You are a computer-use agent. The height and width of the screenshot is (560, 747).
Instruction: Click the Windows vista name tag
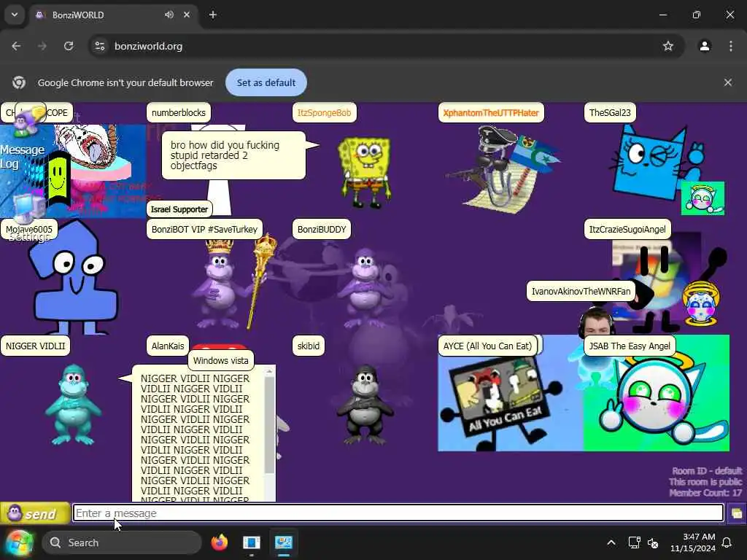pos(220,360)
